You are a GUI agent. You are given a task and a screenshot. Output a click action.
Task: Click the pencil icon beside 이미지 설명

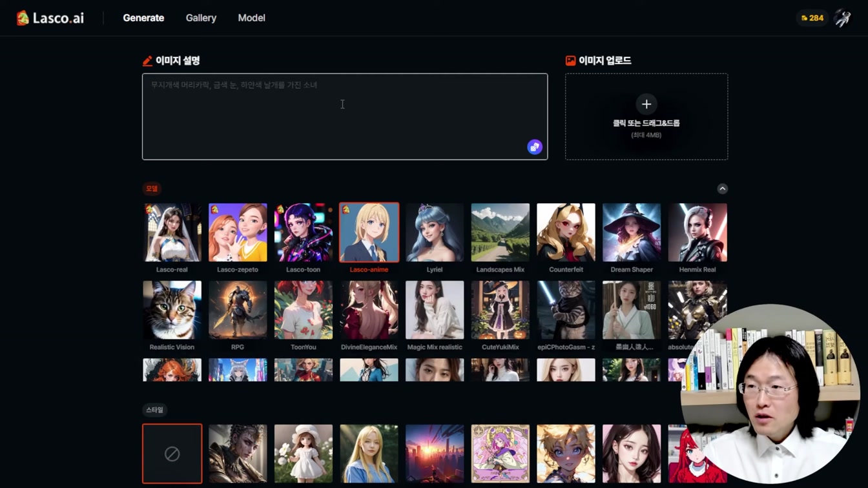(x=147, y=61)
